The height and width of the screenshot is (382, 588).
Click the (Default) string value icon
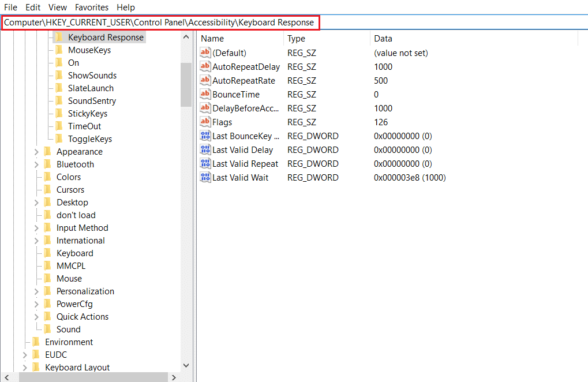point(205,53)
